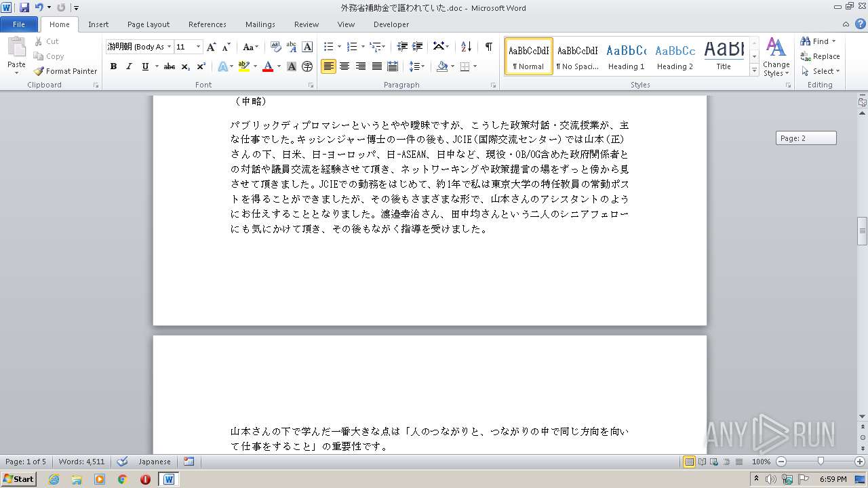Shrink font size
The height and width of the screenshot is (488, 868).
pyautogui.click(x=226, y=47)
